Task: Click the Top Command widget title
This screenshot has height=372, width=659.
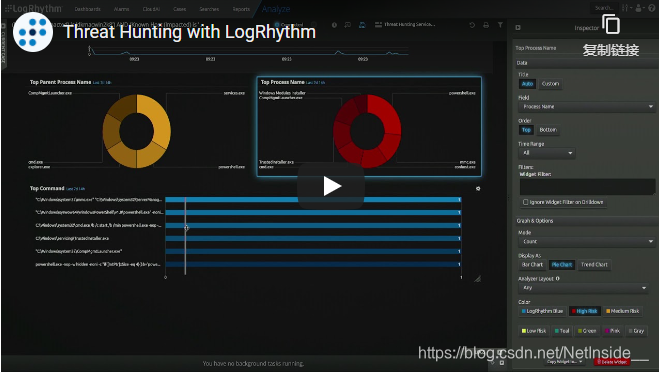Action: click(x=47, y=188)
